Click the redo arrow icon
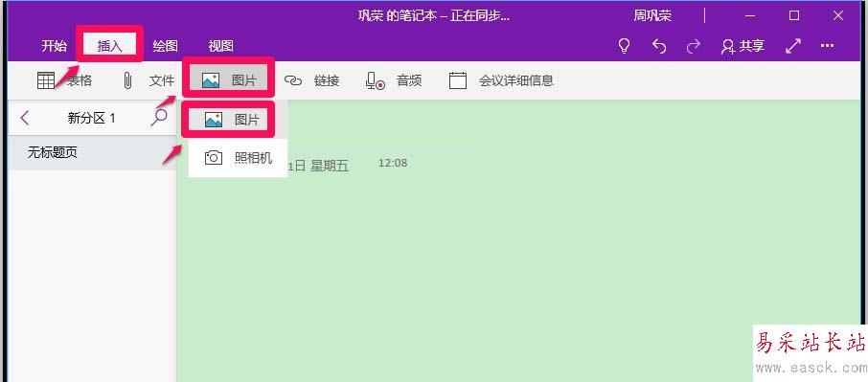868x382 pixels. click(x=693, y=46)
